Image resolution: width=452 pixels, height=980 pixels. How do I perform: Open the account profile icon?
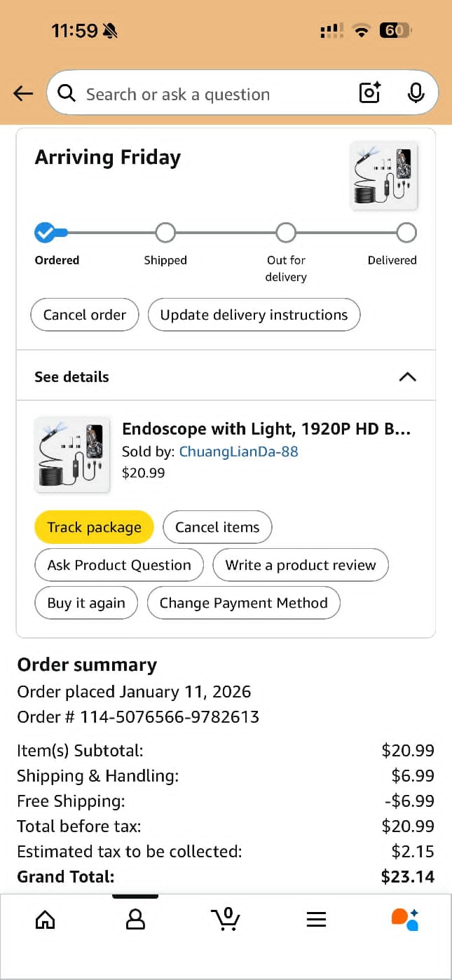pos(135,919)
